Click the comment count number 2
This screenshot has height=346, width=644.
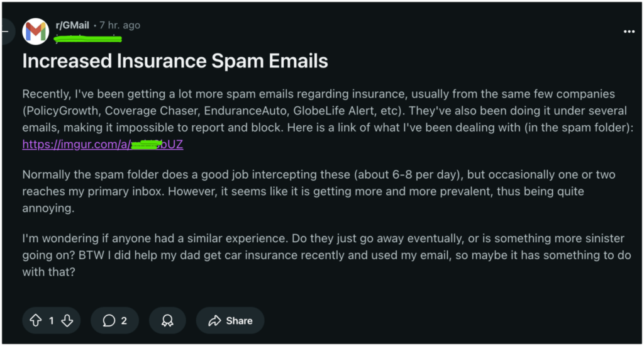pyautogui.click(x=124, y=321)
